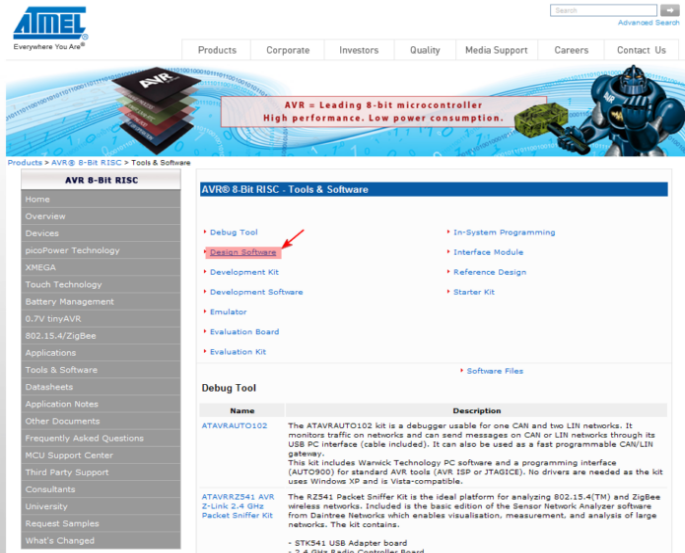The image size is (685, 553).
Task: Select Devices in the sidebar
Action: pos(100,233)
